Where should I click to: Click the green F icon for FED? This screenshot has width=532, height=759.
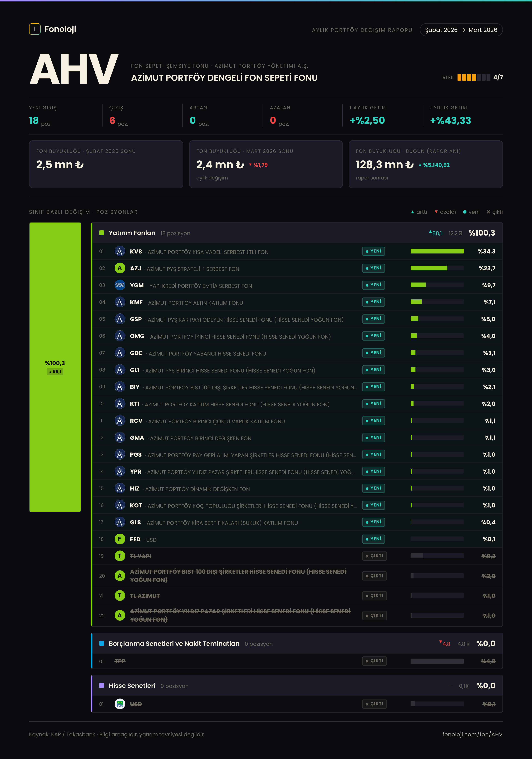click(120, 539)
